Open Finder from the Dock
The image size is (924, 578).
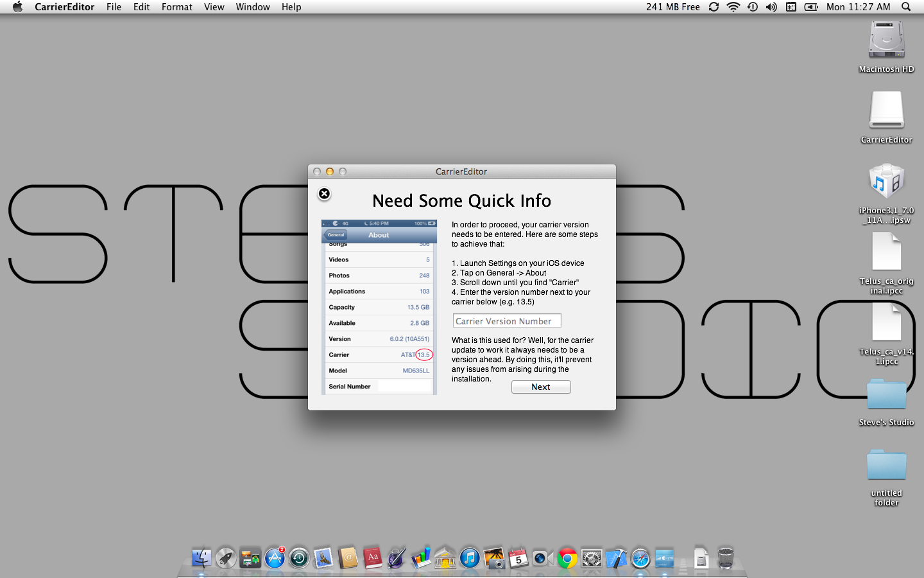(x=201, y=558)
